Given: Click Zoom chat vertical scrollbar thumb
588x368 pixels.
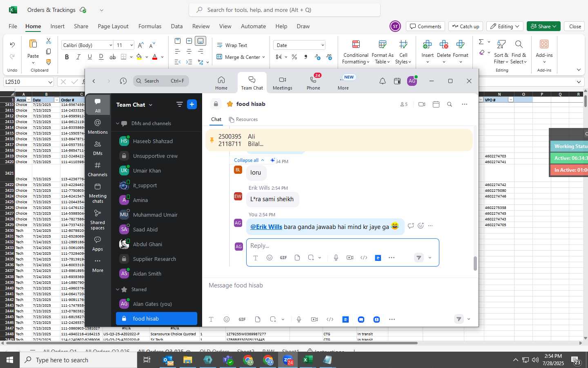Looking at the screenshot, I should tap(475, 263).
